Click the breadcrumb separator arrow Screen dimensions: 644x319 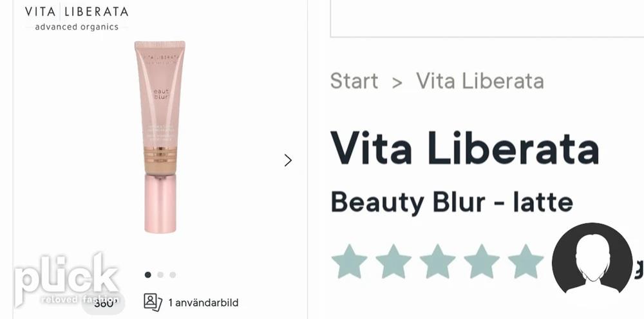(397, 82)
